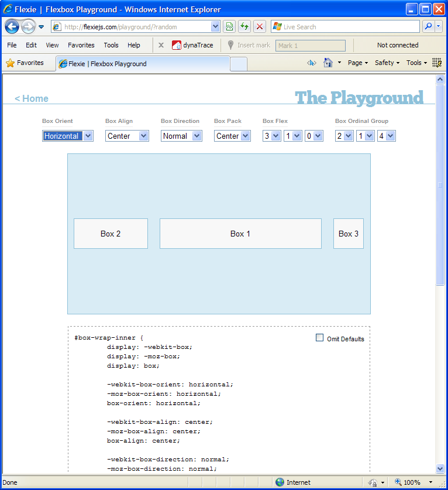This screenshot has height=490, width=448.
Task: Click the display: -webkit-box; code line
Action: (150, 347)
